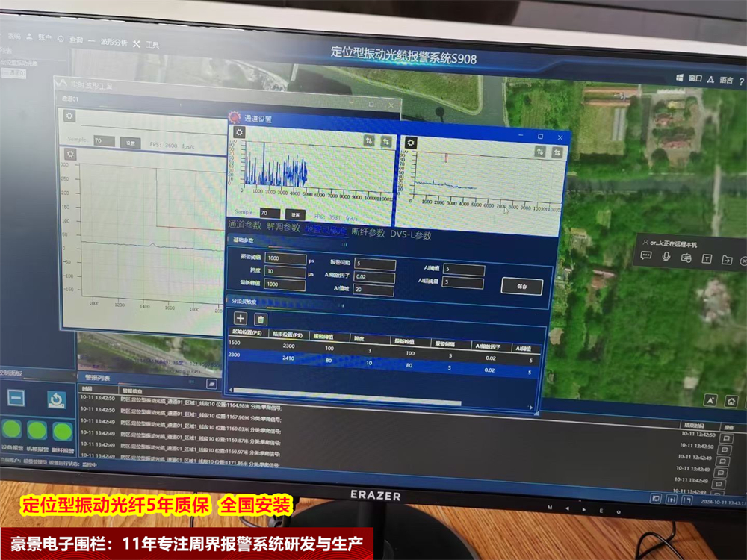747x560 pixels.
Task: Click the 保存 save button
Action: [521, 286]
